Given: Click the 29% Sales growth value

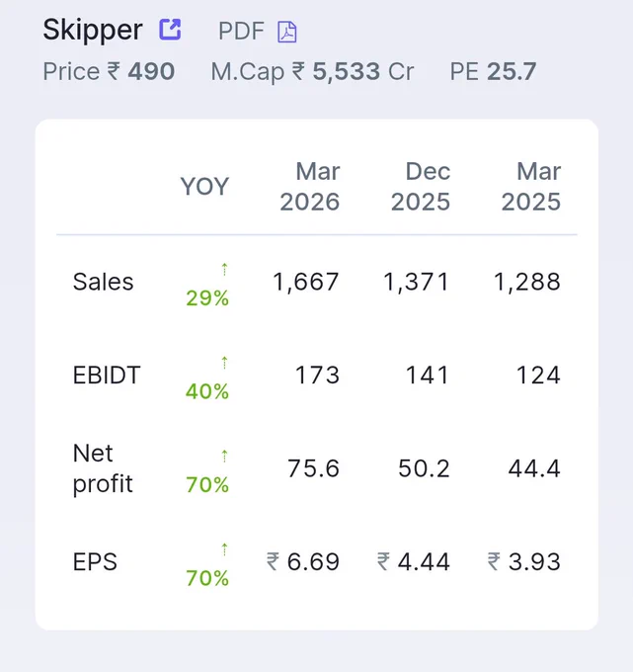Looking at the screenshot, I should (x=207, y=297).
